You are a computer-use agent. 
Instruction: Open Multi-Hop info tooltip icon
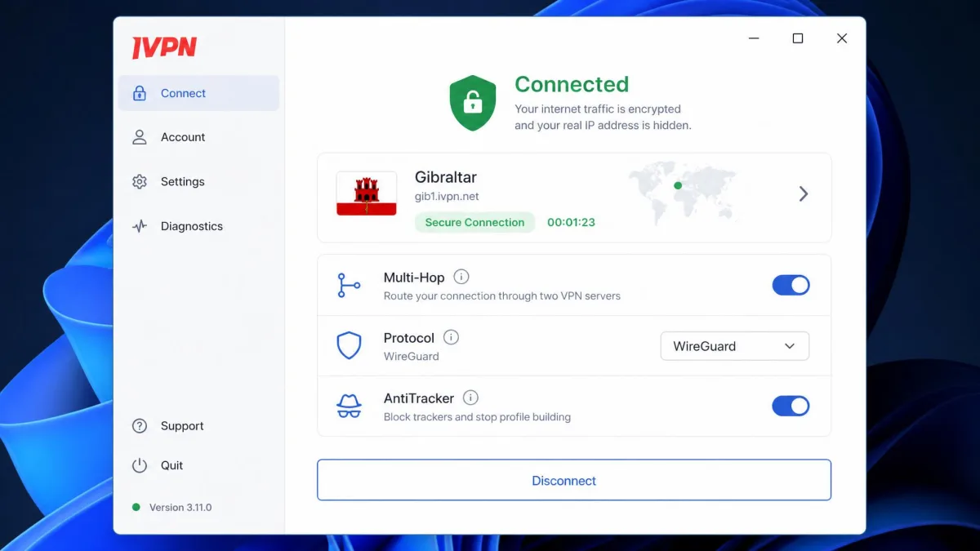[461, 277]
